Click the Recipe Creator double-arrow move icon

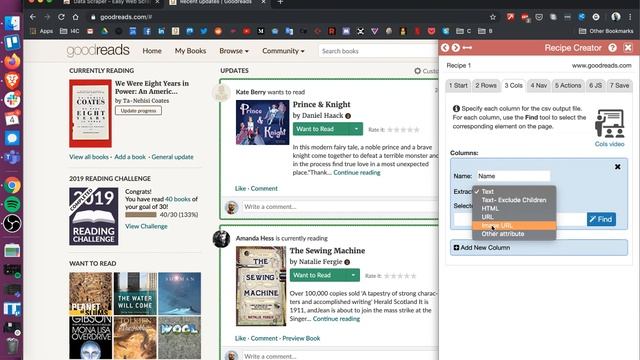pyautogui.click(x=467, y=48)
